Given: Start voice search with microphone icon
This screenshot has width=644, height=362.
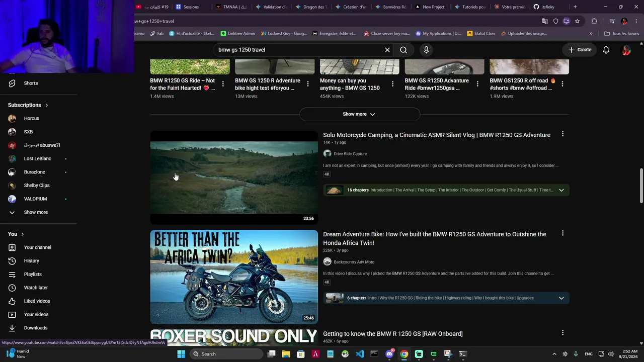Looking at the screenshot, I should tap(426, 50).
